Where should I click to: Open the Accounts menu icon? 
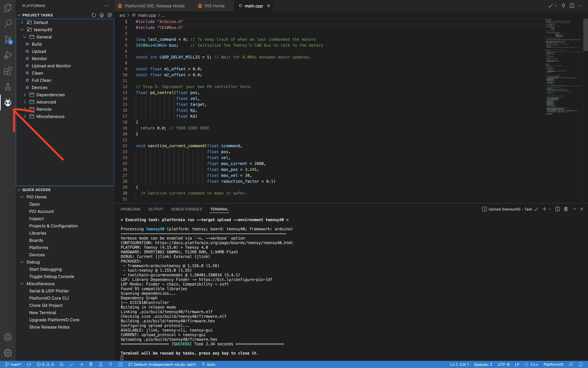(8, 337)
